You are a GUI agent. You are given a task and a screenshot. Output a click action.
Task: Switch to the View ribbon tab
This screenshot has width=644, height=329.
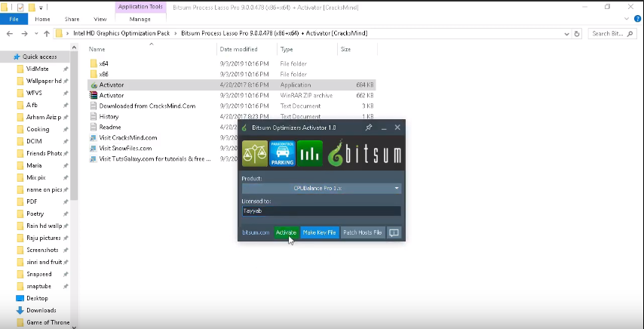[100, 19]
